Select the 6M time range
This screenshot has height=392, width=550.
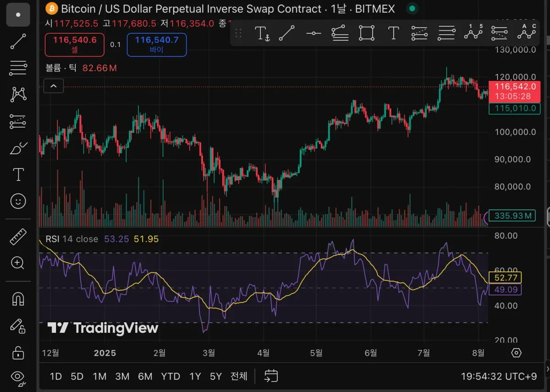[145, 376]
